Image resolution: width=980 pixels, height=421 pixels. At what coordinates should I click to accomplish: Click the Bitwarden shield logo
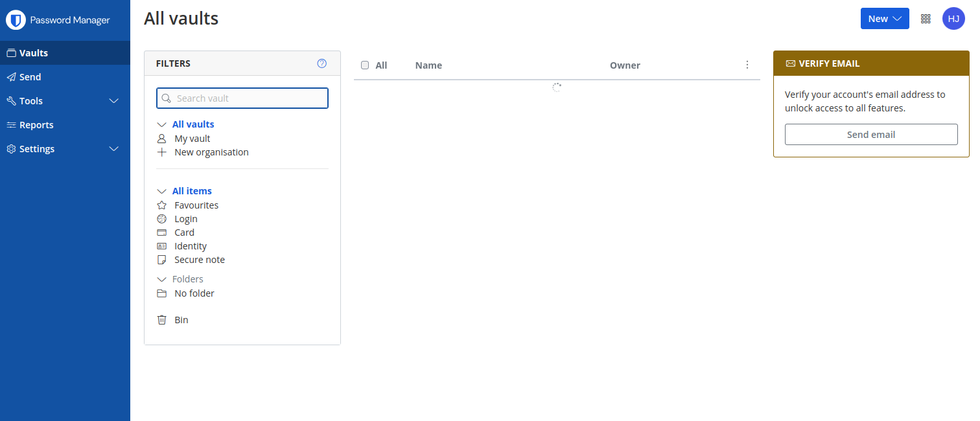tap(16, 20)
